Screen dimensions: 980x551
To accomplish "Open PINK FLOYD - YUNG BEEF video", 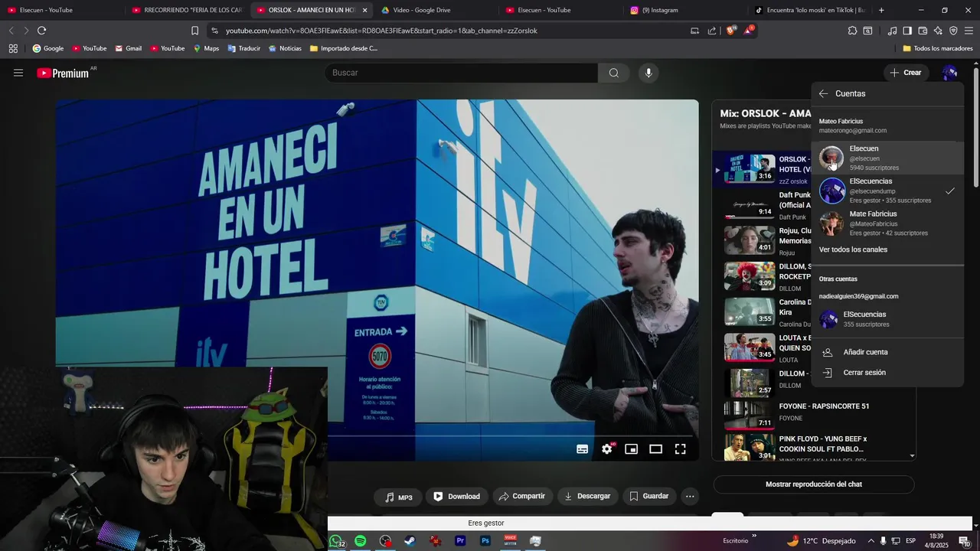I will click(822, 444).
